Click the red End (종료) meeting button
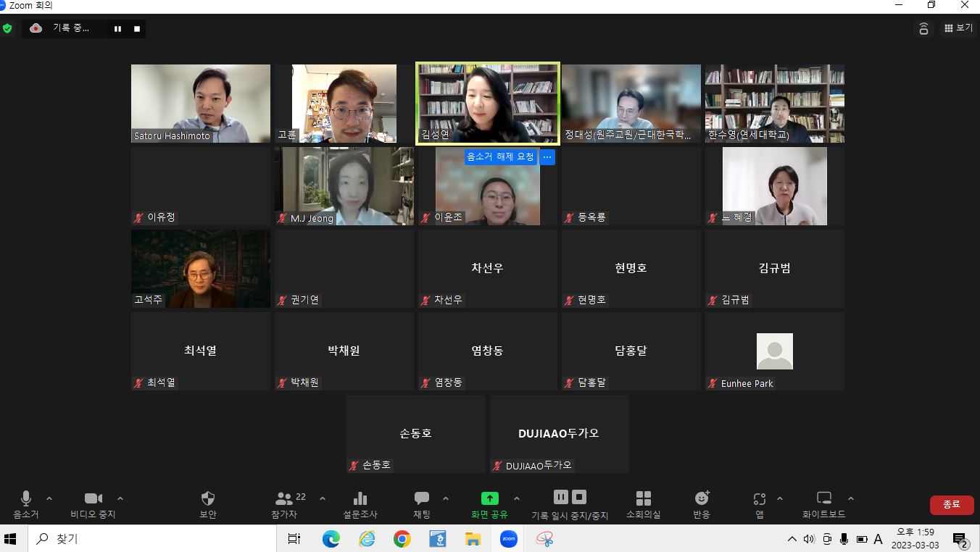The width and height of the screenshot is (980, 552). [x=951, y=505]
